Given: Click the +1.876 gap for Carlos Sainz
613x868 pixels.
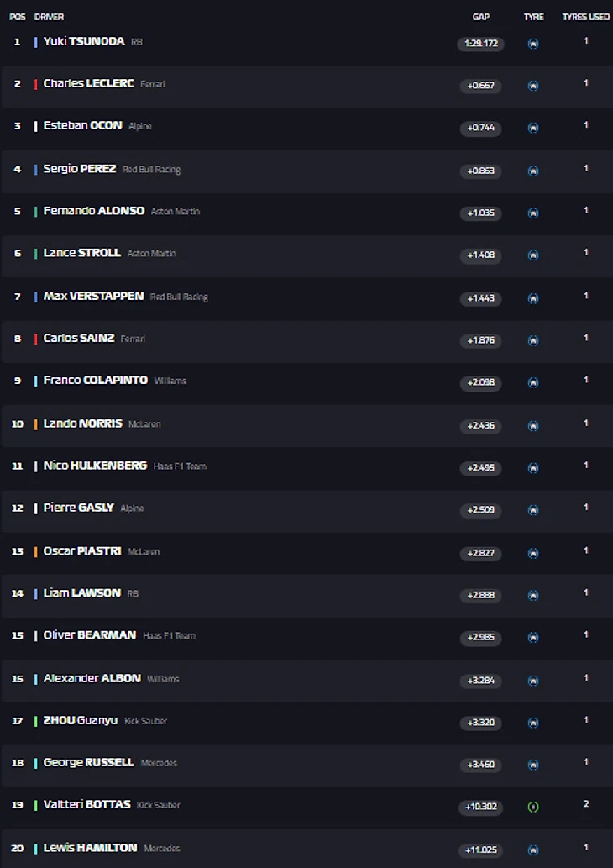Looking at the screenshot, I should pos(481,340).
